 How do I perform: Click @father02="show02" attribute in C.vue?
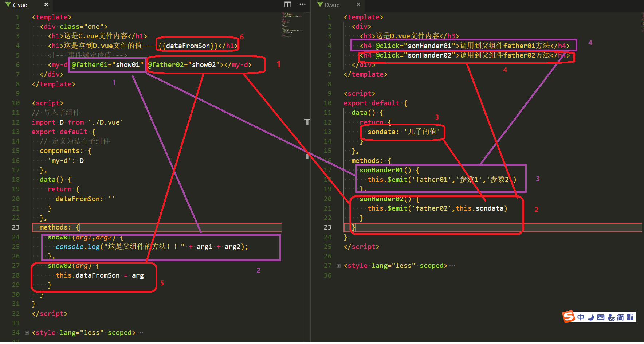(184, 65)
